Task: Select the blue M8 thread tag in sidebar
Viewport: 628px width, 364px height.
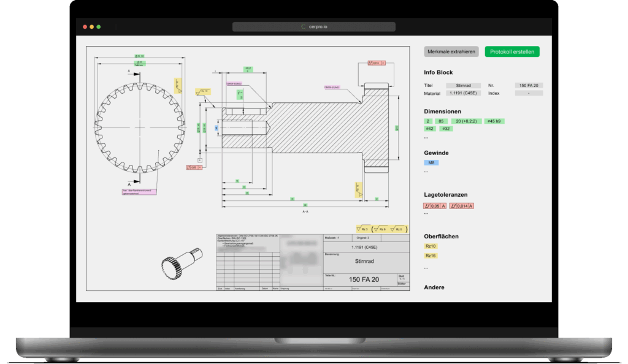Action: tap(431, 163)
